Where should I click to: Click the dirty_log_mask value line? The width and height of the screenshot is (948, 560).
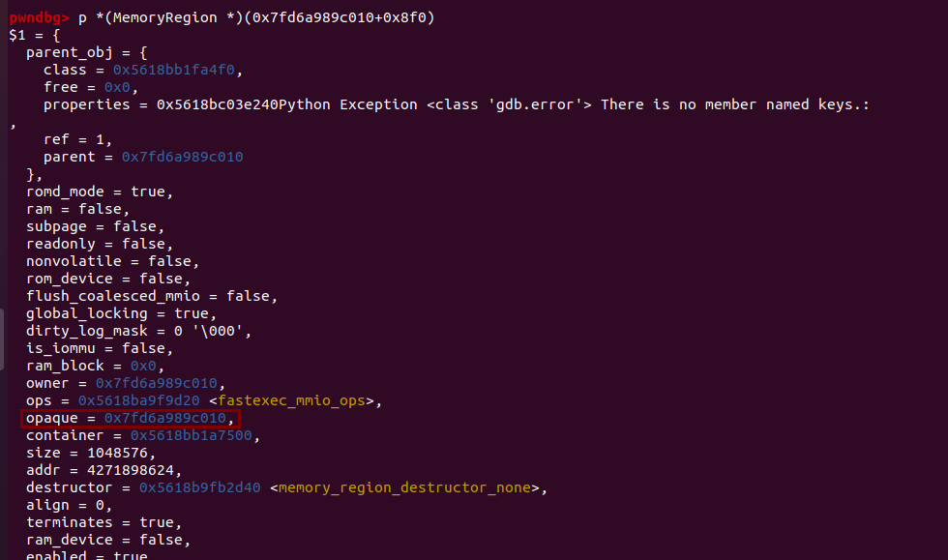click(138, 332)
